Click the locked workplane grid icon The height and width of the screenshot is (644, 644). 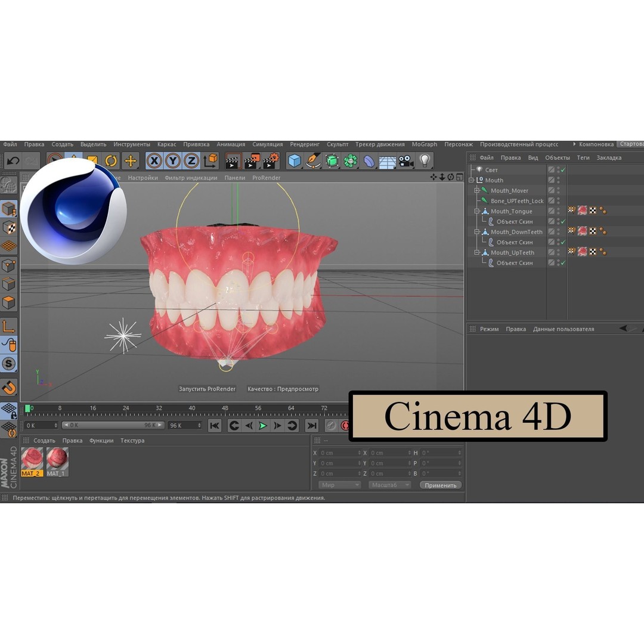tap(8, 410)
